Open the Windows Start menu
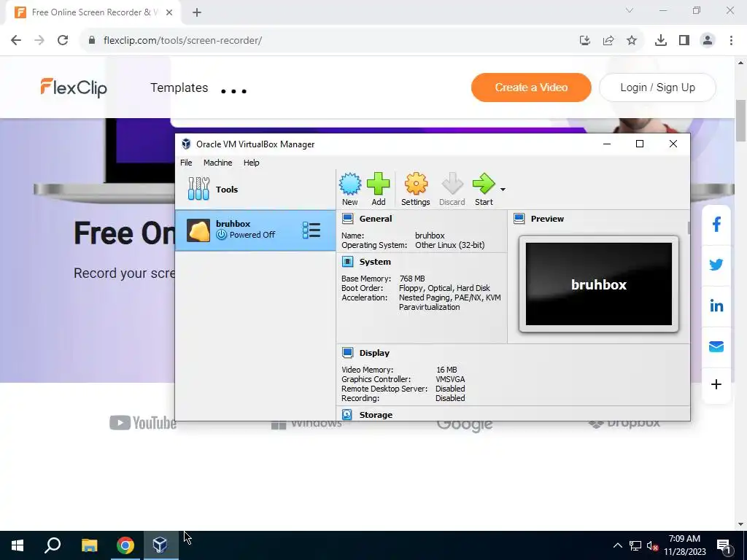 pos(18,545)
